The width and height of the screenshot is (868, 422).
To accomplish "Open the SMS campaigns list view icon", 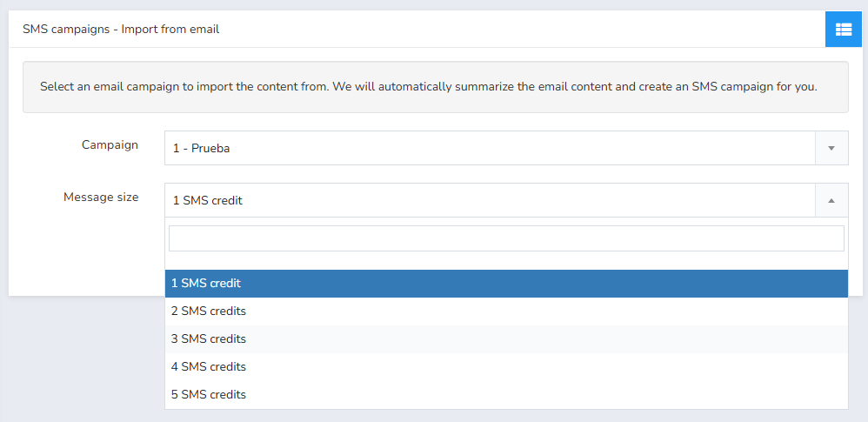I will pos(843,29).
